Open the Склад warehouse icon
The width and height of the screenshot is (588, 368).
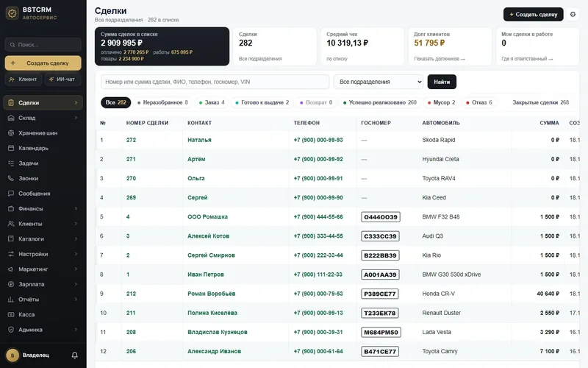pos(11,118)
